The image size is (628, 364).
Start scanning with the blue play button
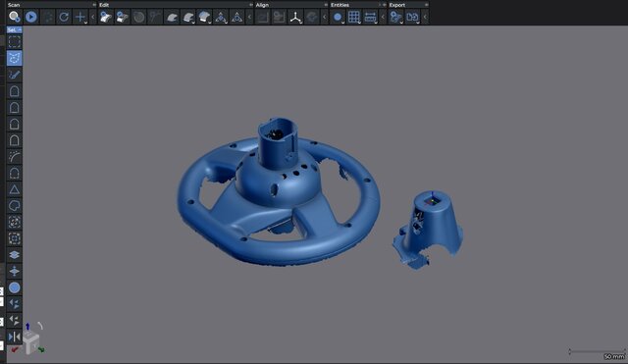[x=30, y=17]
